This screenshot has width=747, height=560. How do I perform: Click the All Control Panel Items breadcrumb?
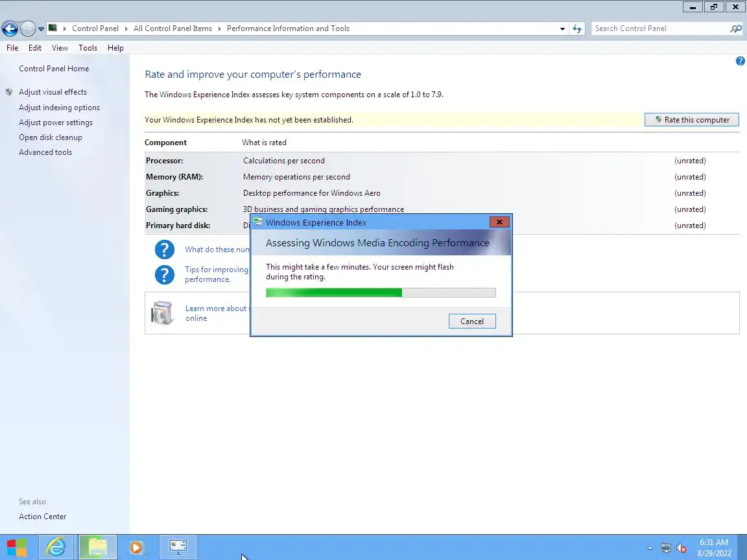pyautogui.click(x=173, y=29)
